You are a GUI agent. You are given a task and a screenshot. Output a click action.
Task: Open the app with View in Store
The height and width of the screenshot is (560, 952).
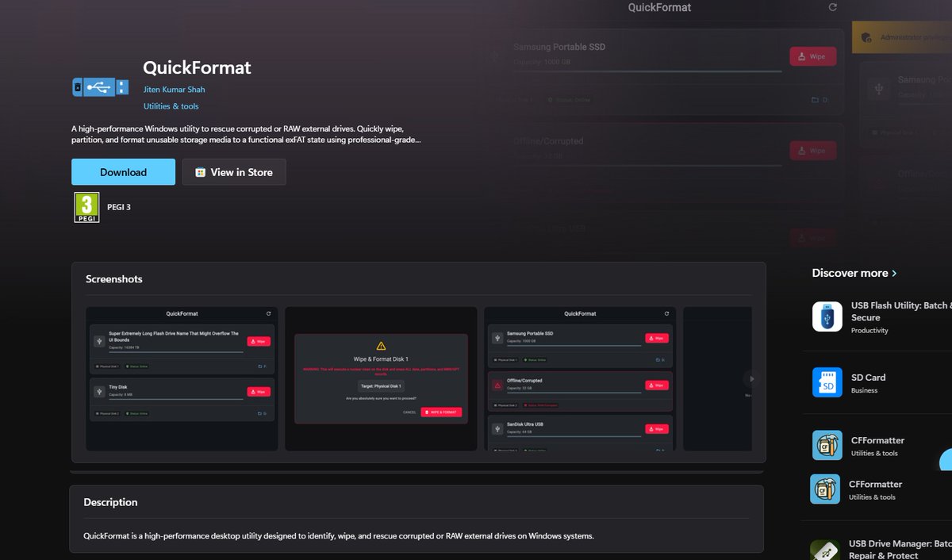coord(234,172)
